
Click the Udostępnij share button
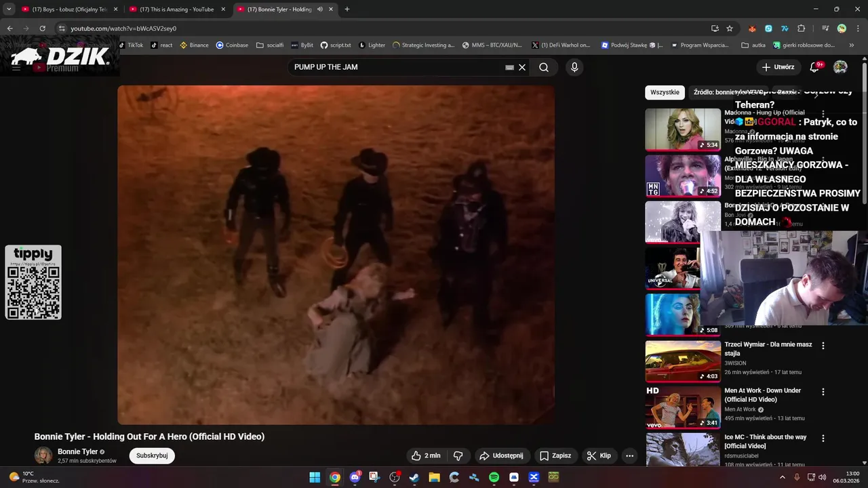click(x=501, y=455)
